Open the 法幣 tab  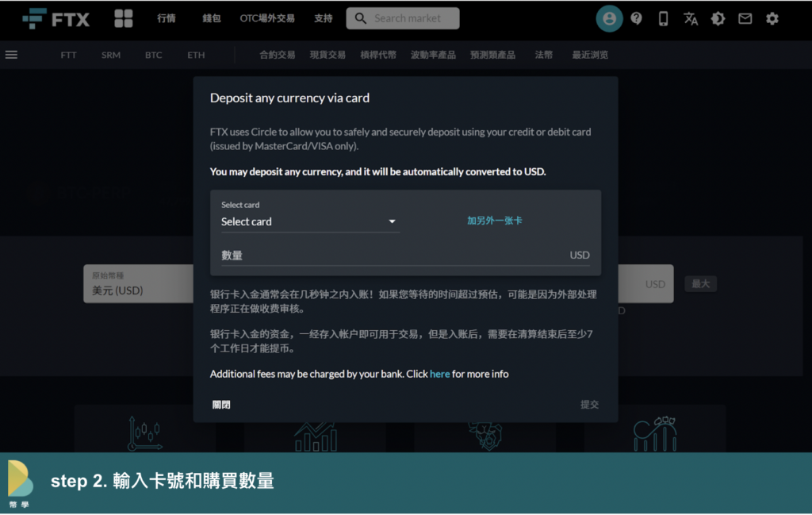click(544, 55)
